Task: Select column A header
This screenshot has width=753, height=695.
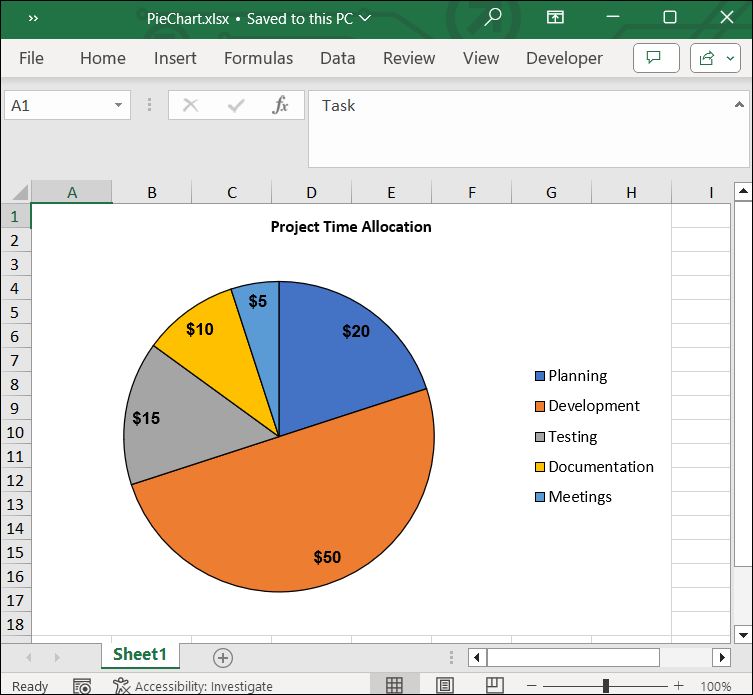Action: pyautogui.click(x=72, y=192)
